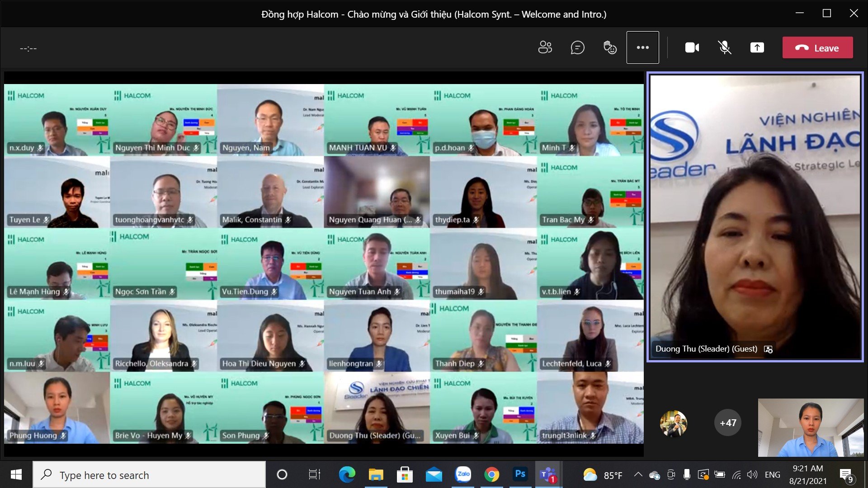Click the Malik, Constantin video tile

coord(270,192)
